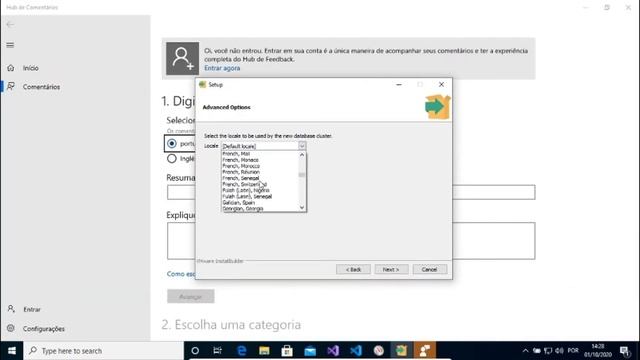Click the Avançar button in Feedback Hub
640x360 pixels.
click(191, 296)
